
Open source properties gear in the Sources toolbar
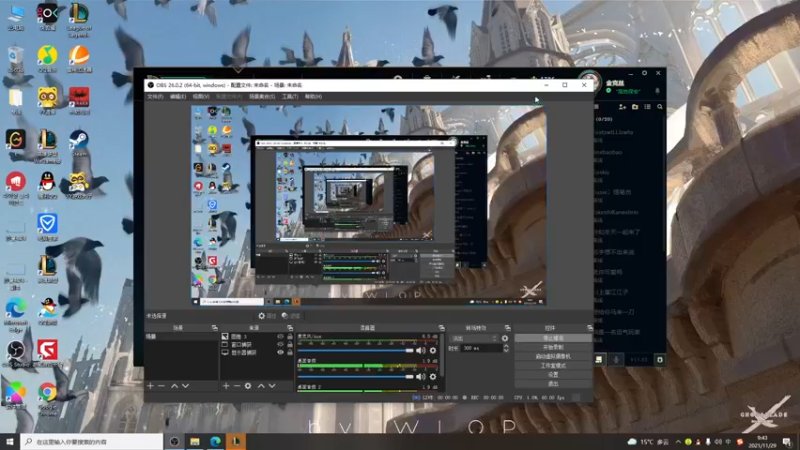[x=248, y=386]
